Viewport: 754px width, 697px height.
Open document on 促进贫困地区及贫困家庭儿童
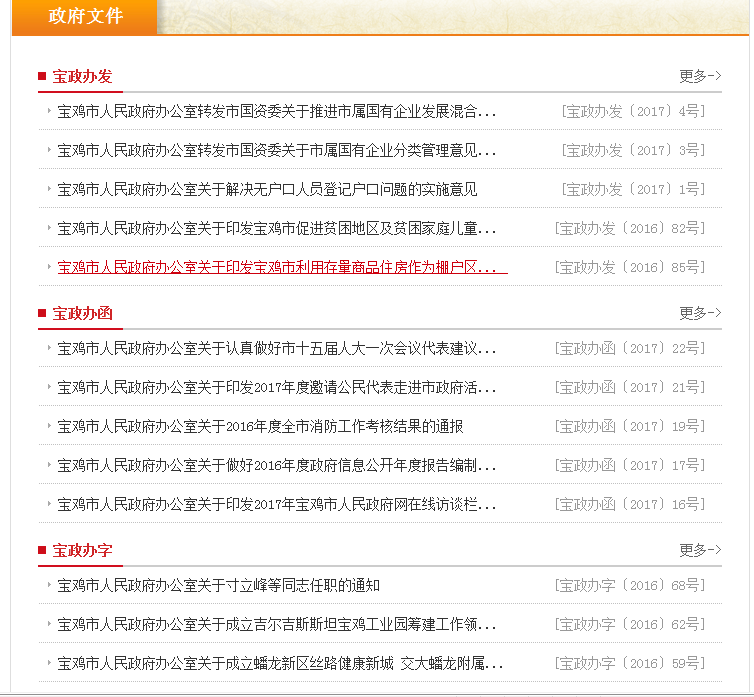[276, 228]
